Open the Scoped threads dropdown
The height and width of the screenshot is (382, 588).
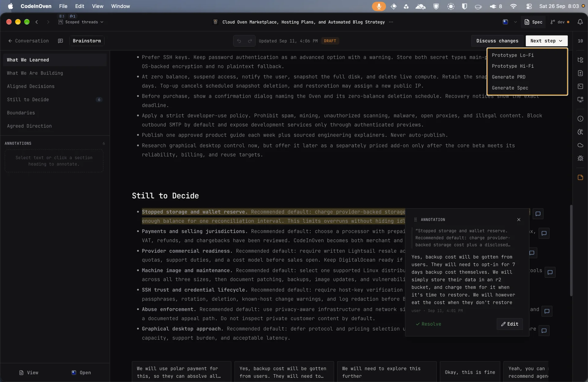(x=81, y=22)
